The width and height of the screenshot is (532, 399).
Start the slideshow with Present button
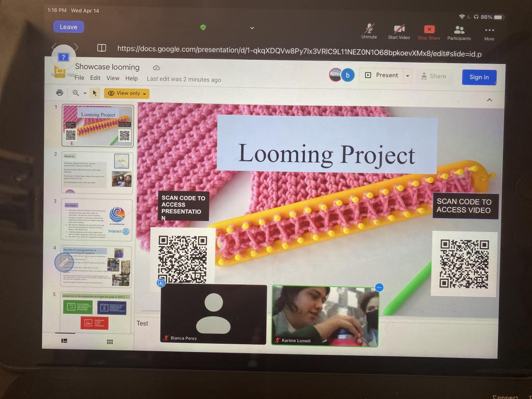click(x=382, y=75)
